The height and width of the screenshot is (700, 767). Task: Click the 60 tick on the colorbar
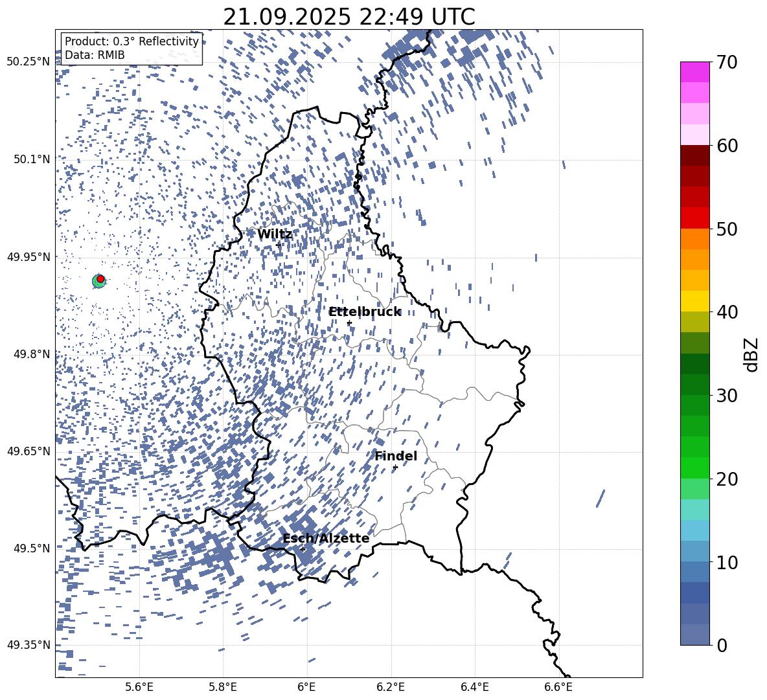pyautogui.click(x=727, y=146)
